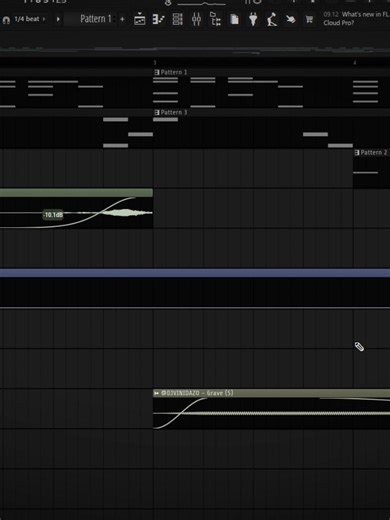
Task: Open the Playlist view icon
Action: 140,19
